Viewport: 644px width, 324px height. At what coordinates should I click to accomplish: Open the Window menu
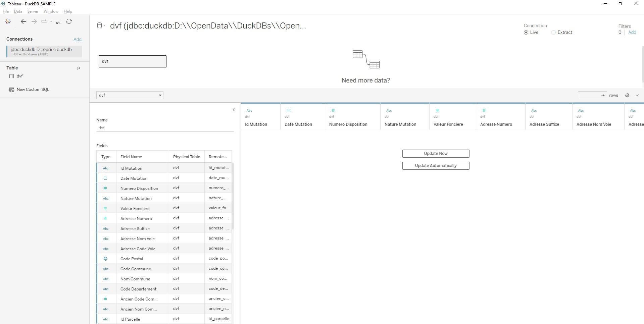[x=51, y=11]
